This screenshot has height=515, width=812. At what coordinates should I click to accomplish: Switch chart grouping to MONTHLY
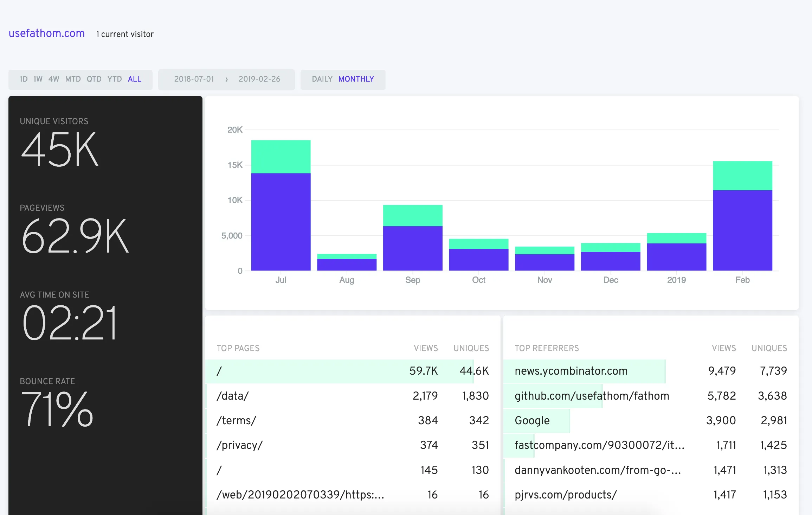(x=356, y=79)
